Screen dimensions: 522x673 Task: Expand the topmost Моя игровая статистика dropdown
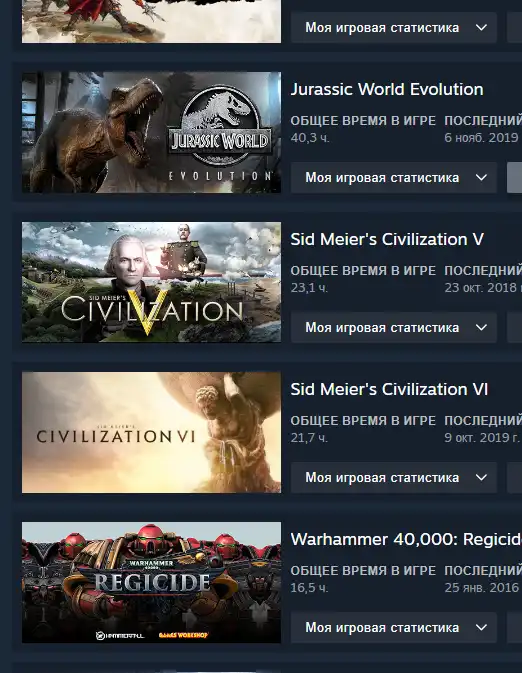point(394,27)
